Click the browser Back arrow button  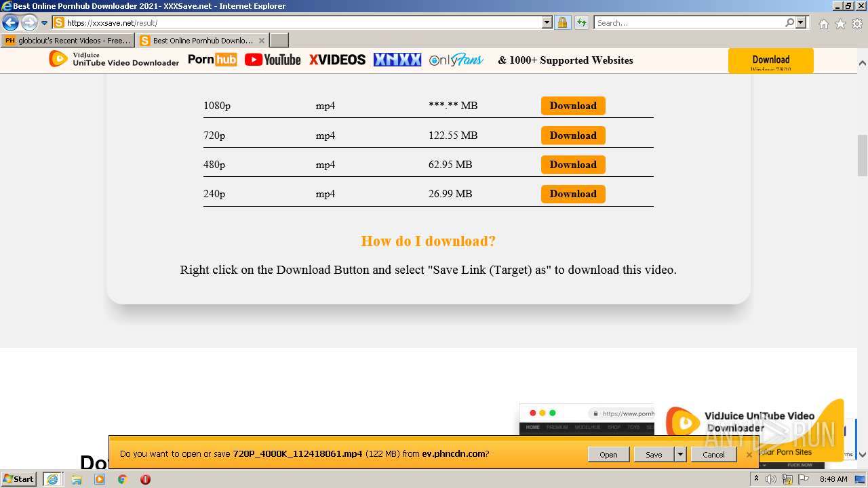(10, 22)
